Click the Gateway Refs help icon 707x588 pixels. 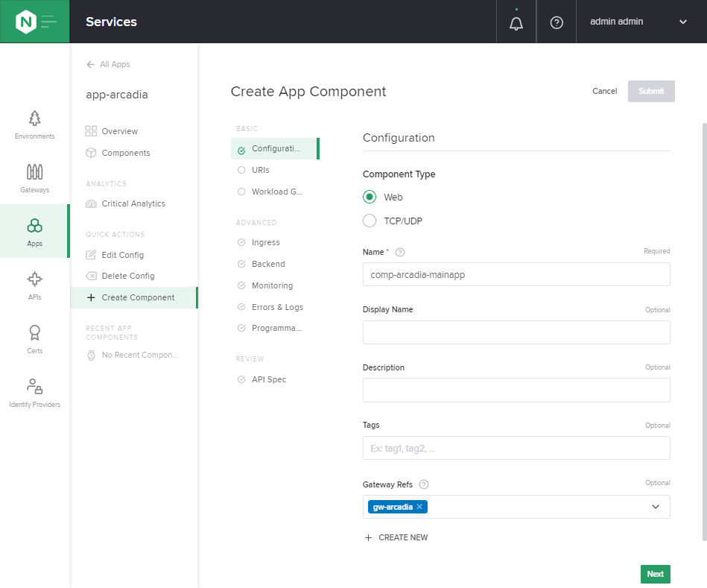[424, 484]
